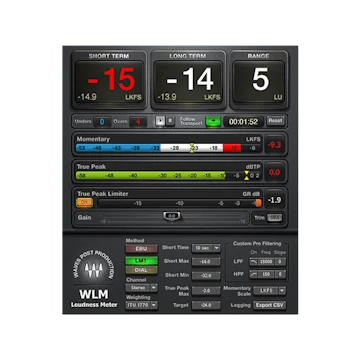The width and height of the screenshot is (360, 360).
Task: Click the Short Max value field
Action: (x=206, y=262)
